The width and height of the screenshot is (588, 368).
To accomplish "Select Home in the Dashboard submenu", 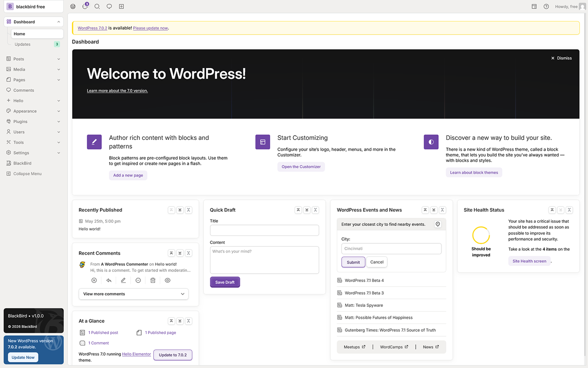I will click(37, 34).
